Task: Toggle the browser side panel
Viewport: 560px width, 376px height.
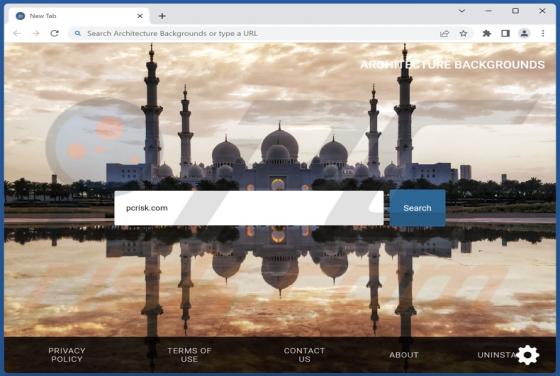Action: (x=505, y=34)
